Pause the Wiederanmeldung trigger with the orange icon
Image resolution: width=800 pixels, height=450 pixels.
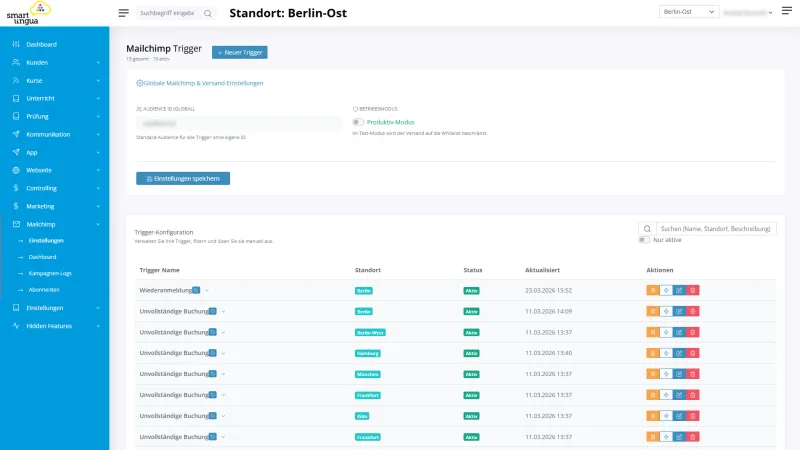coord(653,290)
